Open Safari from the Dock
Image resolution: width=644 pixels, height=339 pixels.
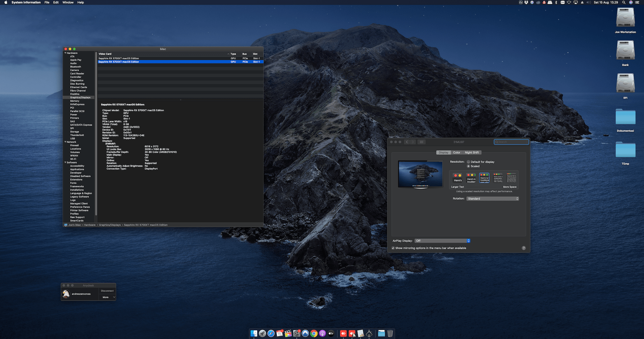271,334
